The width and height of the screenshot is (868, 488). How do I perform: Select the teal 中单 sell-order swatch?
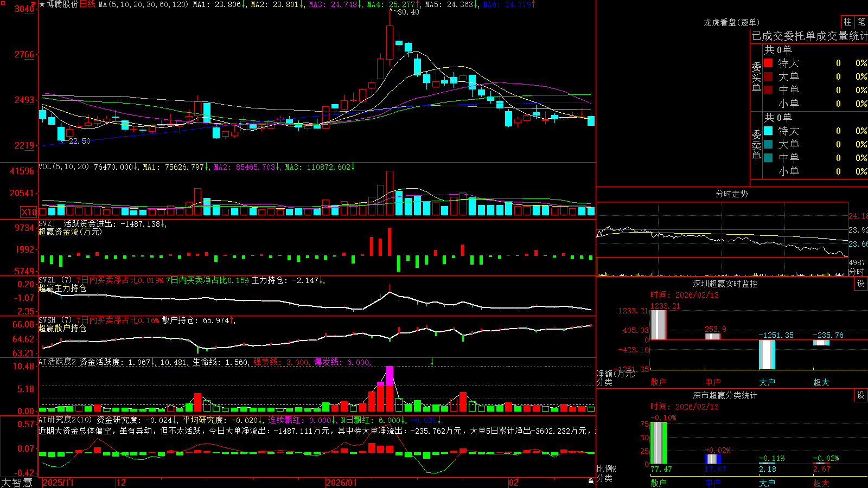coord(768,158)
